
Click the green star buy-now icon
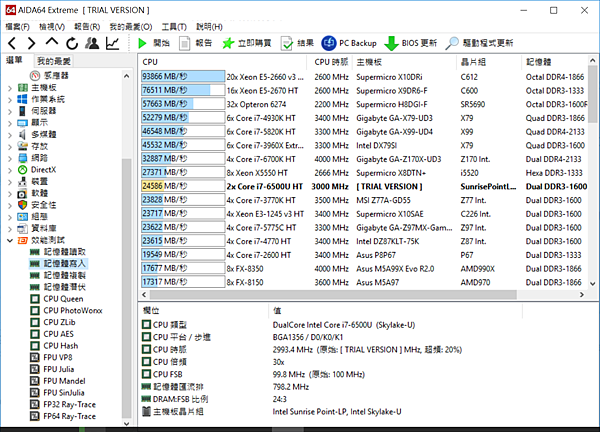(228, 43)
